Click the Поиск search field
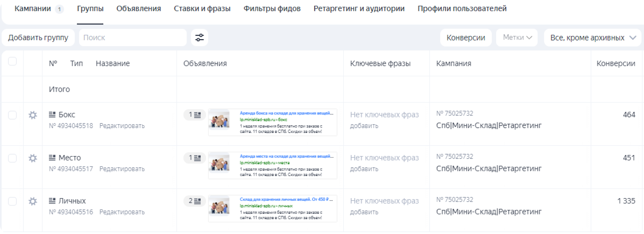Image resolution: width=644 pixels, height=234 pixels. pos(133,38)
